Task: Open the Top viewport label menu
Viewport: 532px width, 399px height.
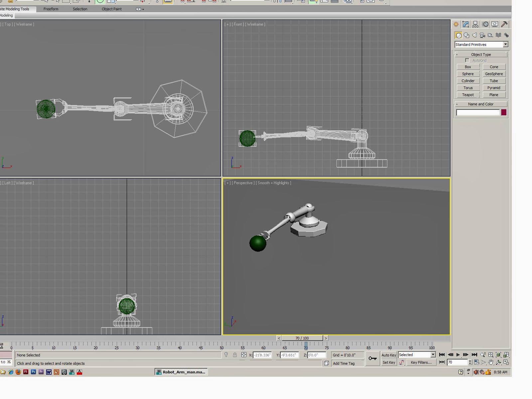Action: (8, 24)
